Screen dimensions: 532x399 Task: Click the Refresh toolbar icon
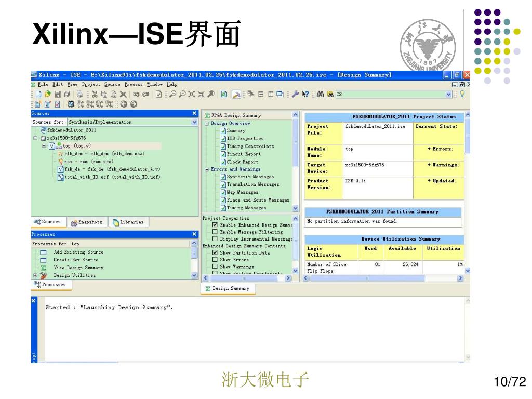coord(224,94)
